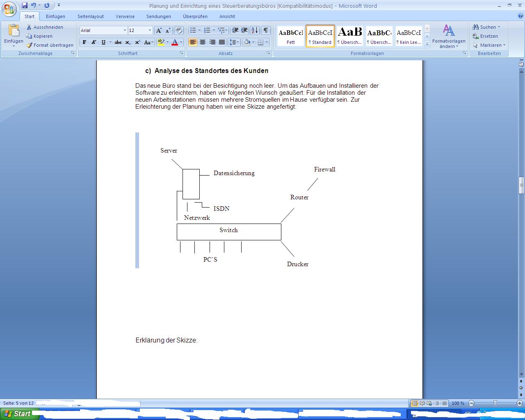The height and width of the screenshot is (420, 525).
Task: Apply subscript formatting
Action: [128, 42]
